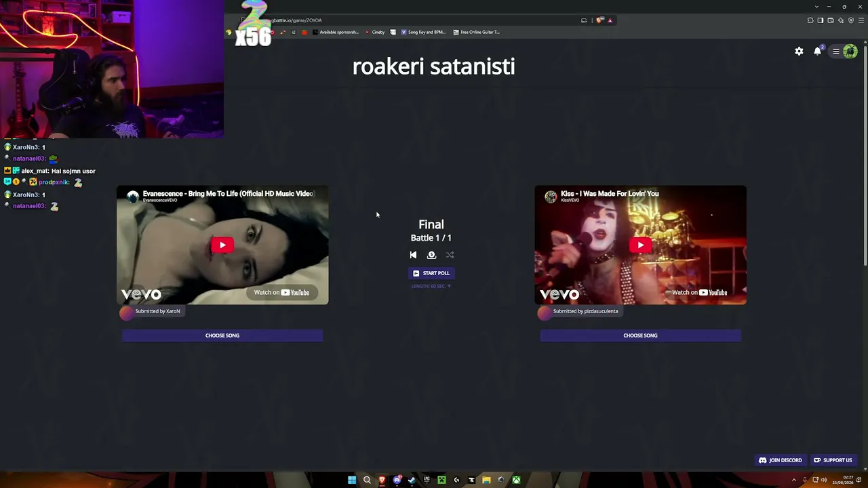This screenshot has height=488, width=868.
Task: Click the Final round heading
Action: [431, 224]
